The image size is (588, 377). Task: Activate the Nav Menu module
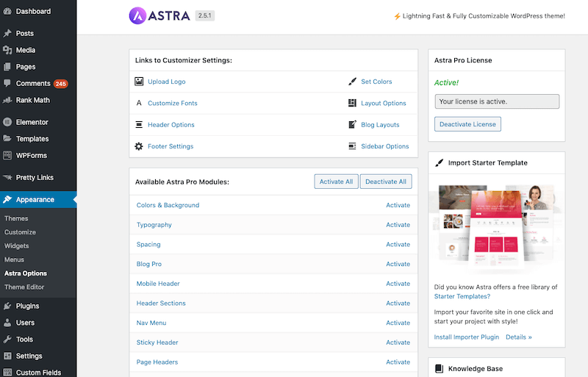[398, 323]
